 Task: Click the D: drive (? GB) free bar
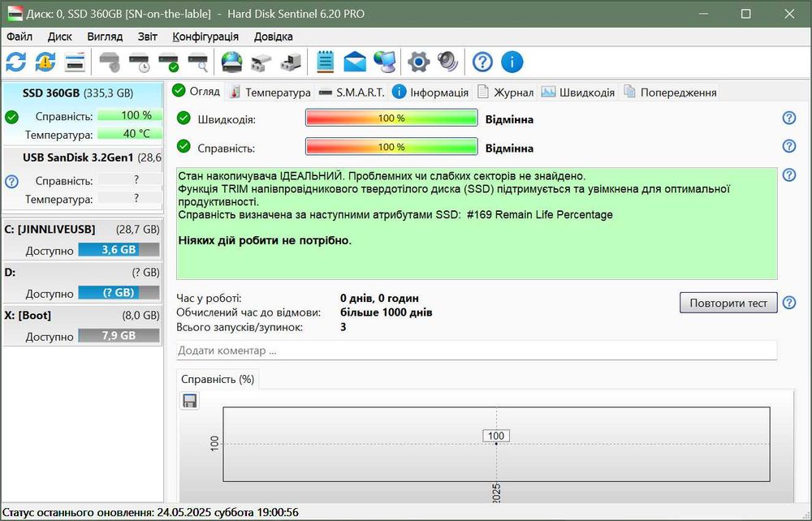pyautogui.click(x=119, y=292)
